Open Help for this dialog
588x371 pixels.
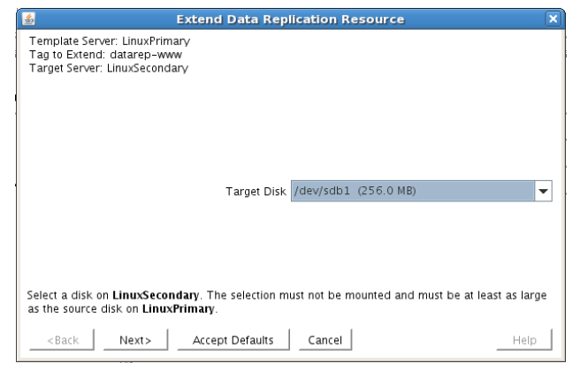coord(531,339)
